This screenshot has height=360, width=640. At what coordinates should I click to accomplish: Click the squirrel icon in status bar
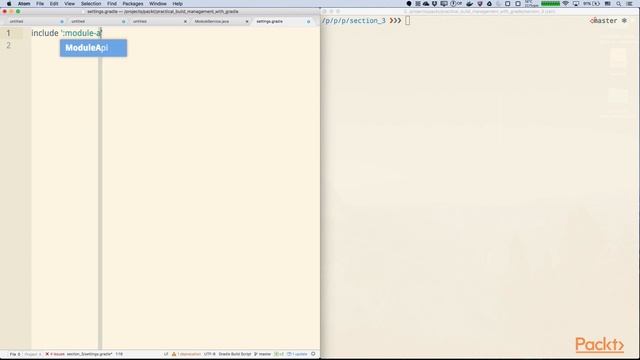(313, 354)
